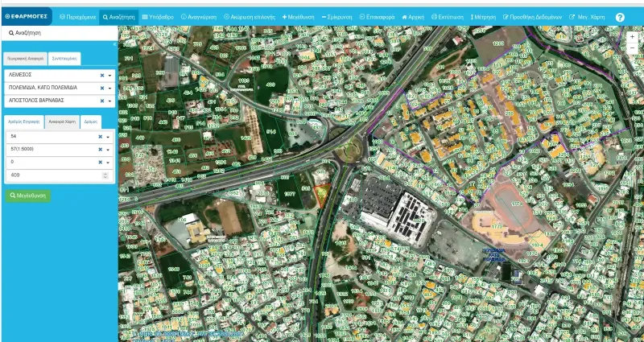Choose the Μεγέθυνση zoom-in toolbar tool
The image size is (644, 342).
[x=298, y=17]
